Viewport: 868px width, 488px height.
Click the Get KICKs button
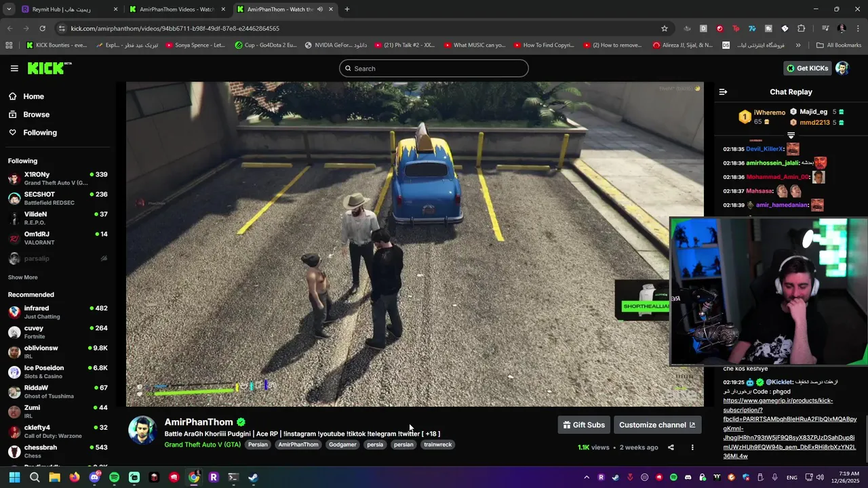tap(807, 68)
